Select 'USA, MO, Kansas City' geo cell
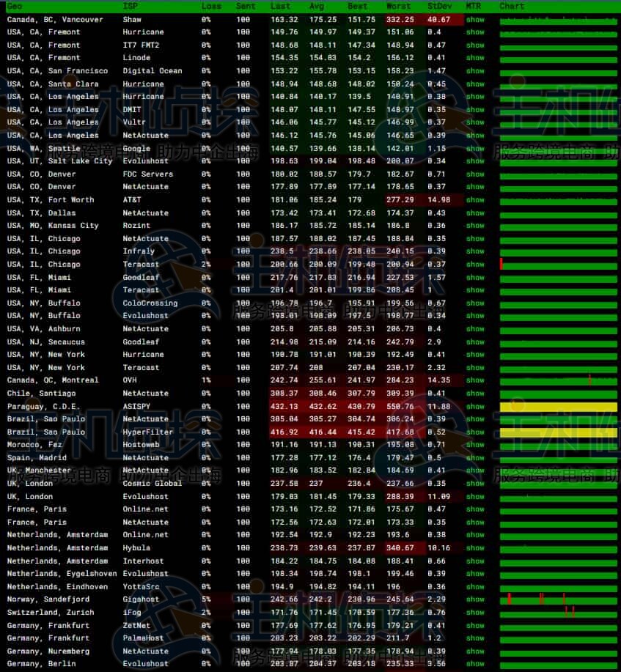The height and width of the screenshot is (672, 621). click(x=53, y=226)
